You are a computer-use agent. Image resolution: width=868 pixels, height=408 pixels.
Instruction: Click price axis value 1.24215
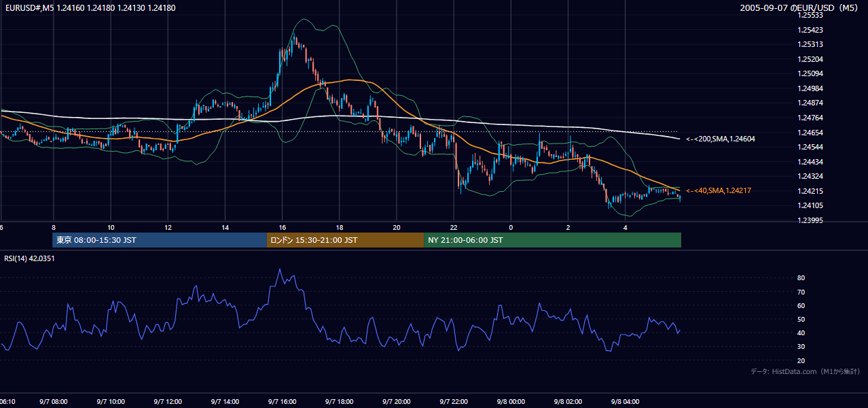810,191
